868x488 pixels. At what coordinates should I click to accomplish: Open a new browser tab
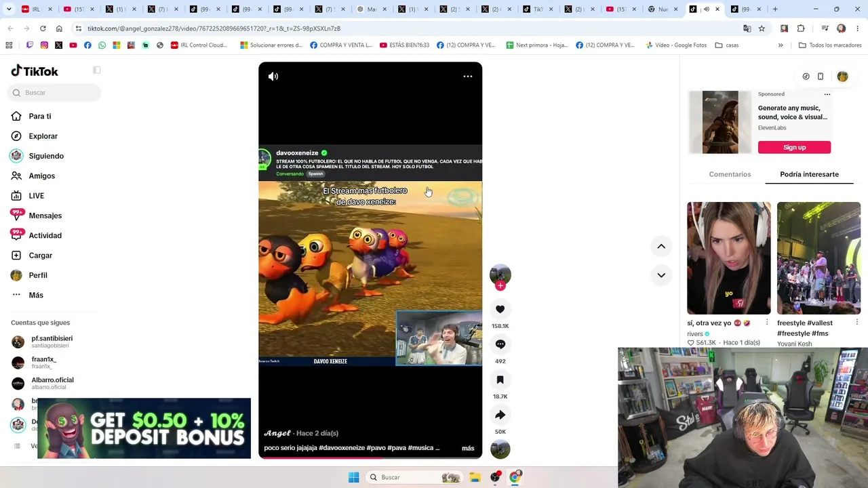click(775, 9)
